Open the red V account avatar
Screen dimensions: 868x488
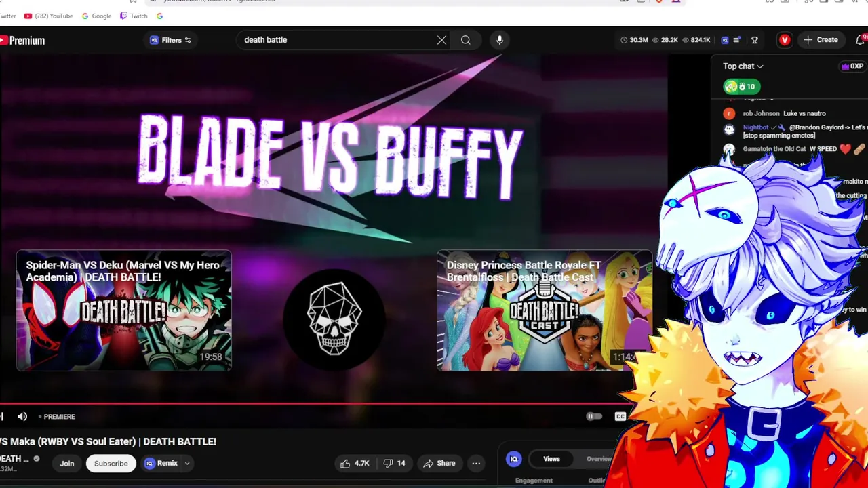785,40
